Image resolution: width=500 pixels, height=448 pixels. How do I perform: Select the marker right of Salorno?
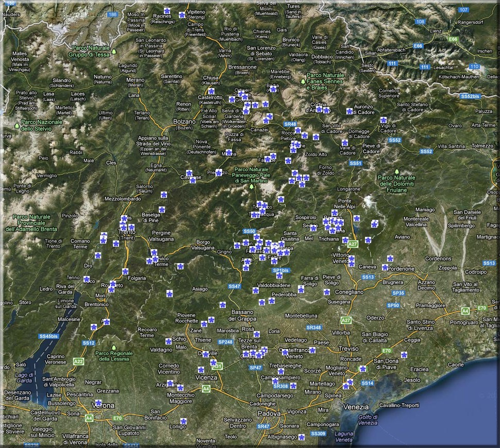click(163, 194)
